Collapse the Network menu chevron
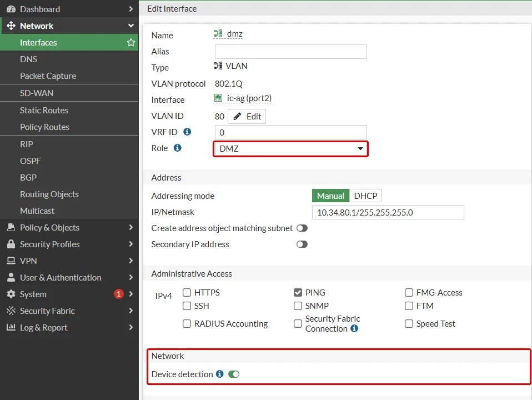This screenshot has height=400, width=532. click(131, 26)
